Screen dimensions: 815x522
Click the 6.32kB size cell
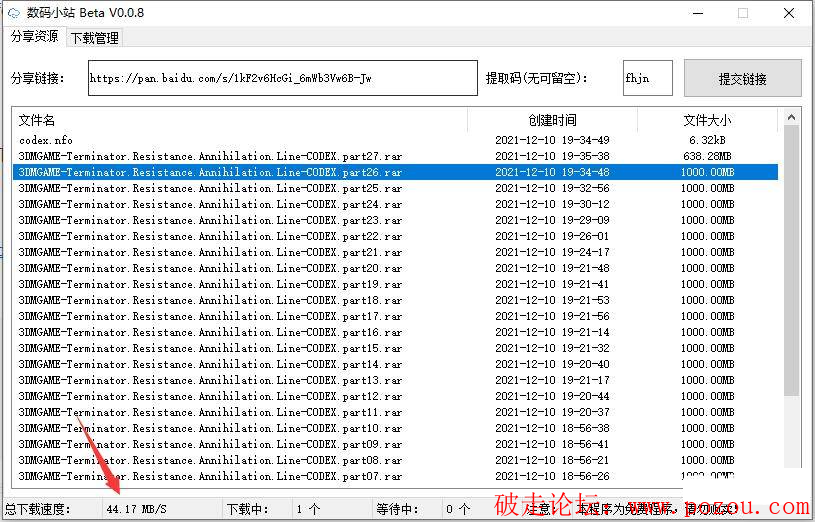pos(707,140)
